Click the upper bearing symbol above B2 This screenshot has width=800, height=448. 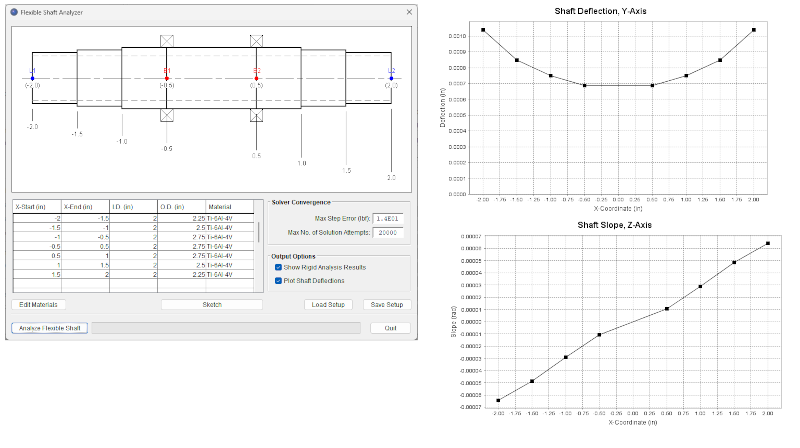[x=257, y=40]
